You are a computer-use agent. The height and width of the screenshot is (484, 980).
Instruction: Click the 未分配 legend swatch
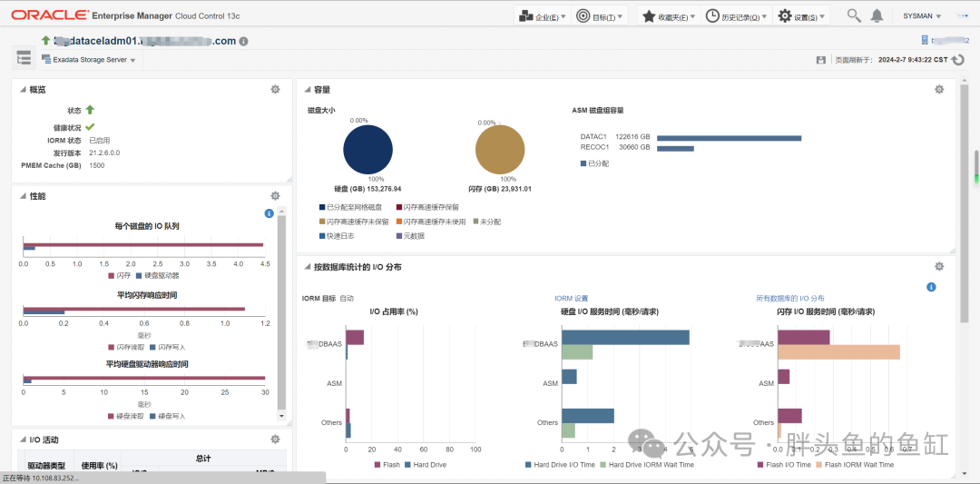coord(475,222)
